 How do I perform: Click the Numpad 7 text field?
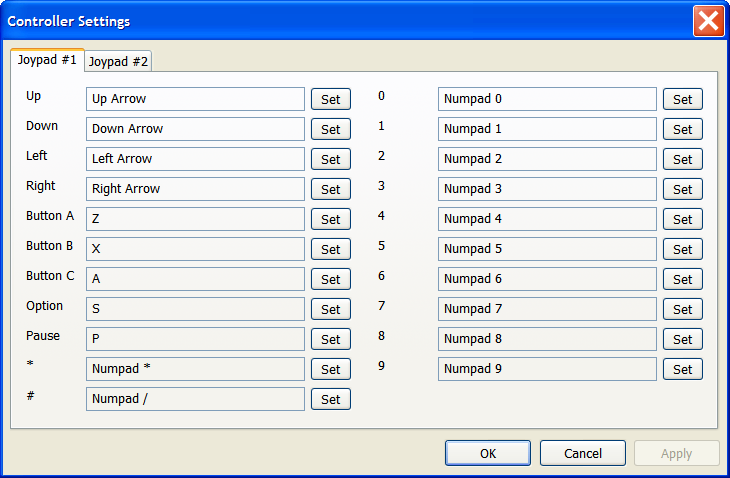click(x=547, y=309)
